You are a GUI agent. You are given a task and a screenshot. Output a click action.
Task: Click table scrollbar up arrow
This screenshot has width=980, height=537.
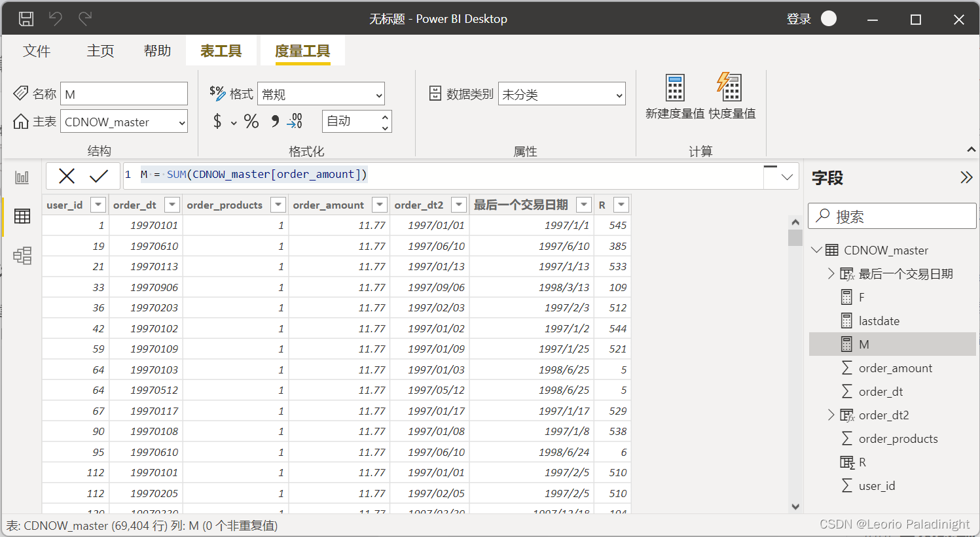click(795, 222)
